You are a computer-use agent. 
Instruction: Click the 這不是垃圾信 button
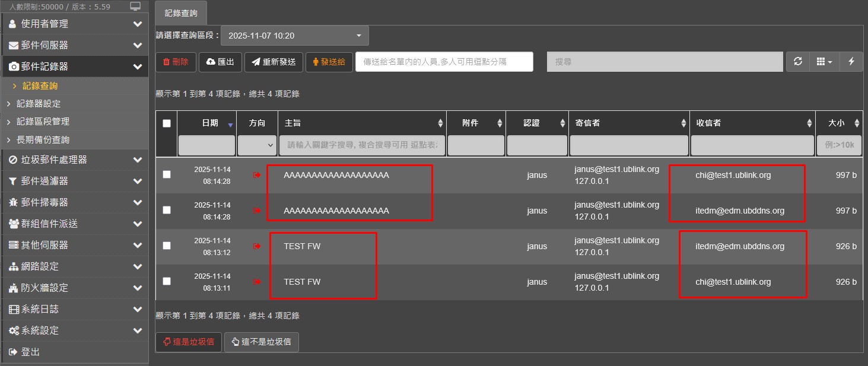pyautogui.click(x=261, y=342)
